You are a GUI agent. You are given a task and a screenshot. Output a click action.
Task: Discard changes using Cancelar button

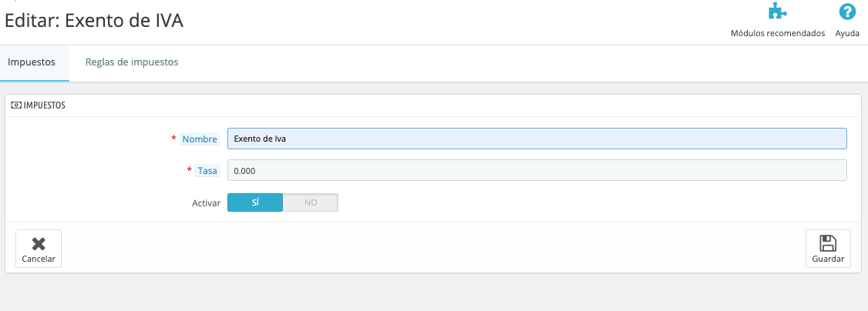[39, 249]
